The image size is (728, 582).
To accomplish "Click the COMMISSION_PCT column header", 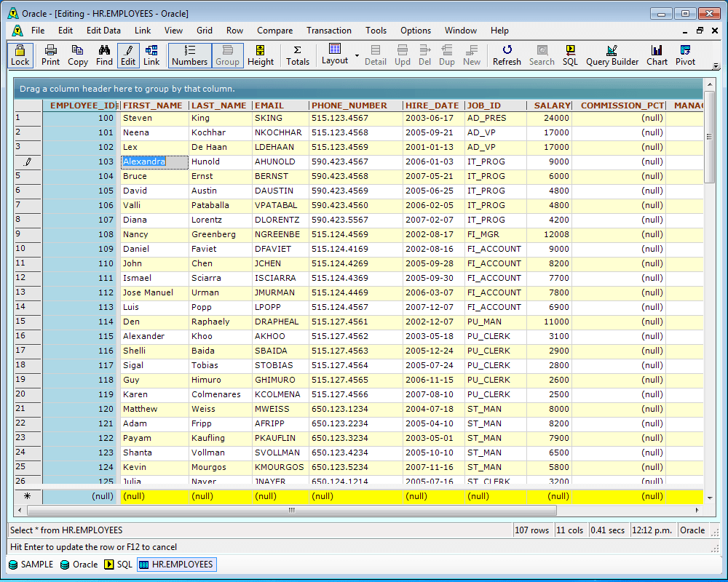I will pos(619,105).
